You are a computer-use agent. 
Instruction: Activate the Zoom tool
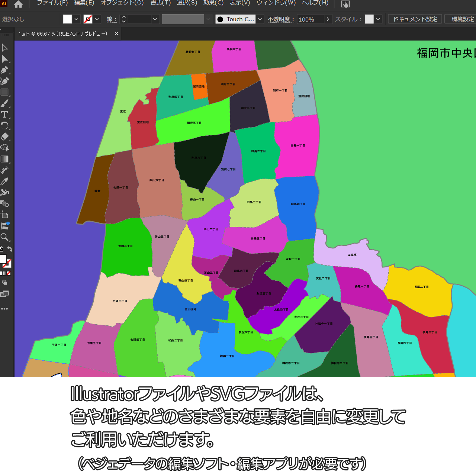click(4, 237)
